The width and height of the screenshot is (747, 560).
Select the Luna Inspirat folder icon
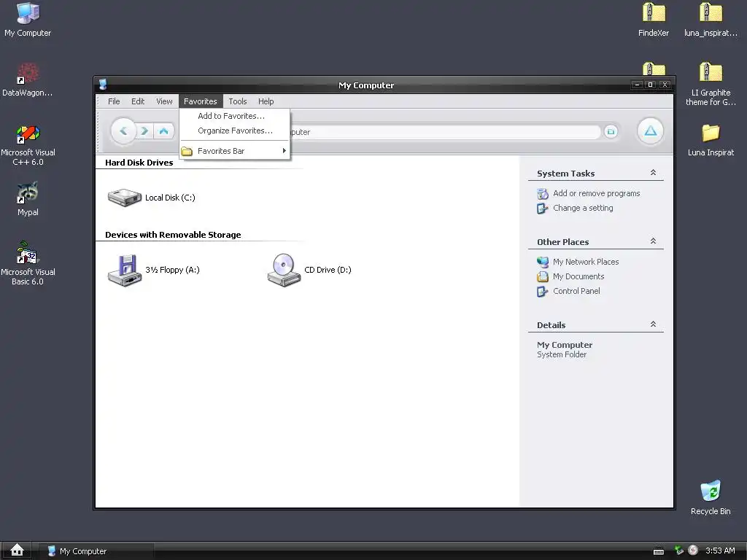tap(711, 140)
